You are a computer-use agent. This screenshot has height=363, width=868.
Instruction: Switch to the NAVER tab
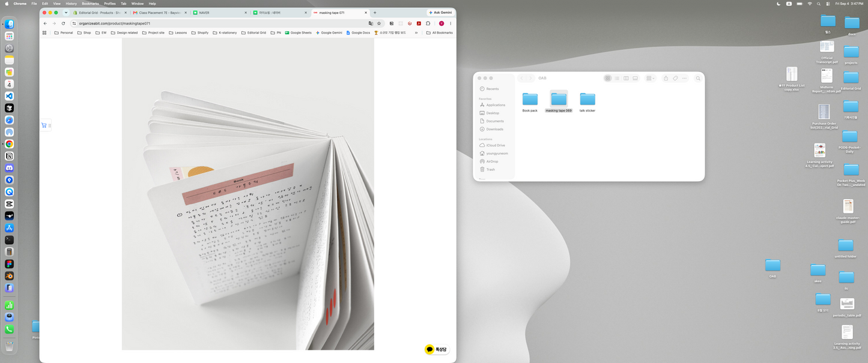[x=219, y=13]
